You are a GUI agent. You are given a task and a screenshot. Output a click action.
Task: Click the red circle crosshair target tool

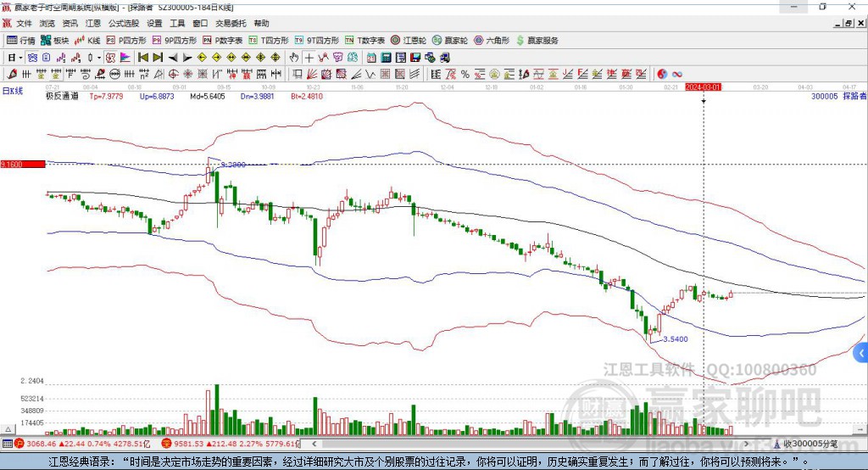173,74
